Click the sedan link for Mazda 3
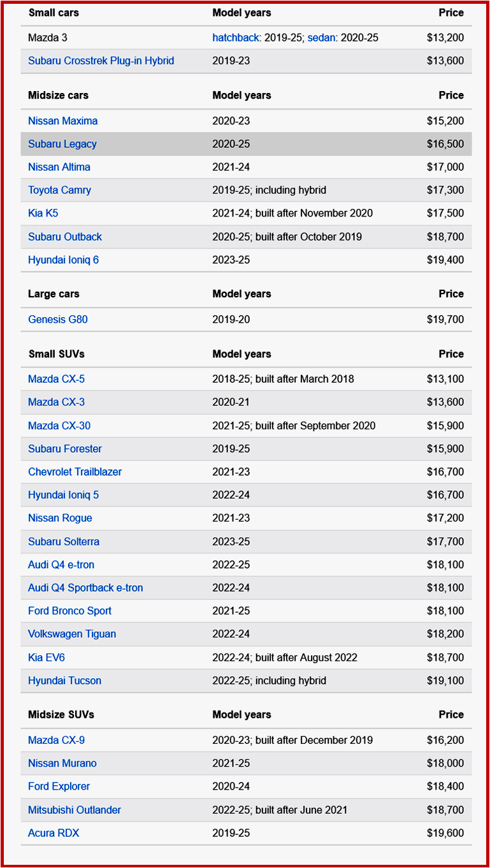 322,38
